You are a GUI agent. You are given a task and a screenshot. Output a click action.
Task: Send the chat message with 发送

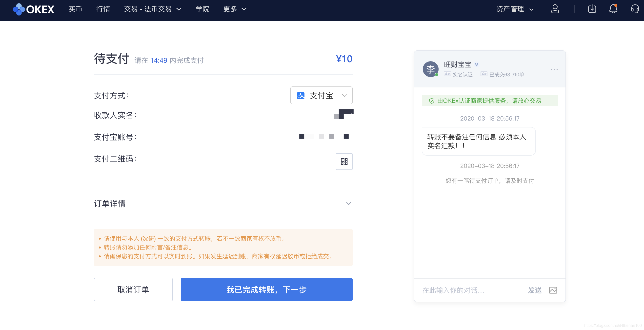tap(535, 290)
